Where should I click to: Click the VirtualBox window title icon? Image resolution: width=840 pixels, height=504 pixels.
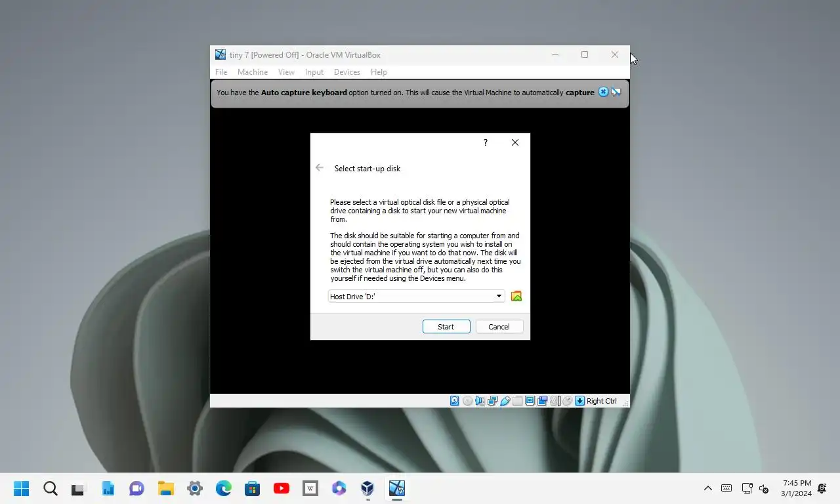[x=220, y=54]
